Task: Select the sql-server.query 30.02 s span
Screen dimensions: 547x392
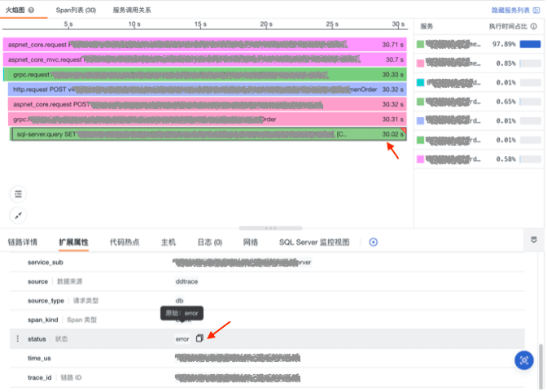Action: coord(208,134)
